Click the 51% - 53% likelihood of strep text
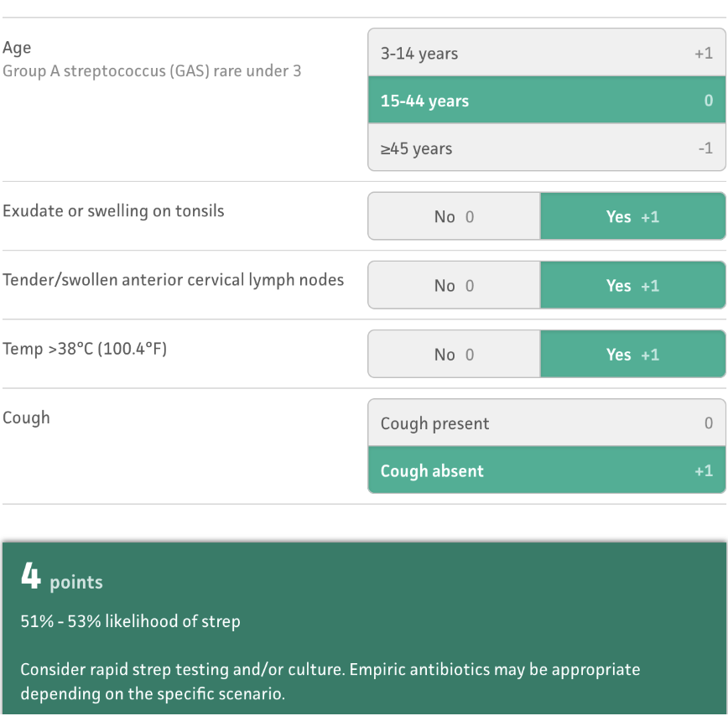728x716 pixels. click(130, 621)
